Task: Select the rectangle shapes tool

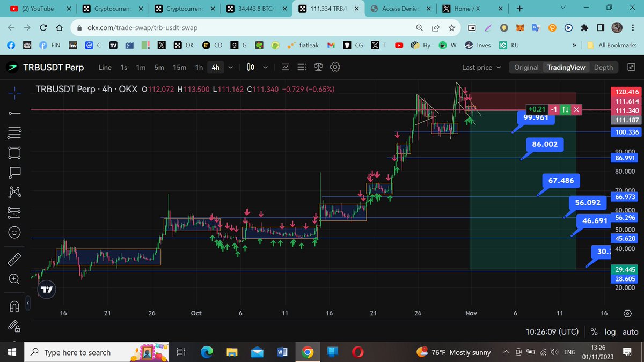Action: [14, 152]
